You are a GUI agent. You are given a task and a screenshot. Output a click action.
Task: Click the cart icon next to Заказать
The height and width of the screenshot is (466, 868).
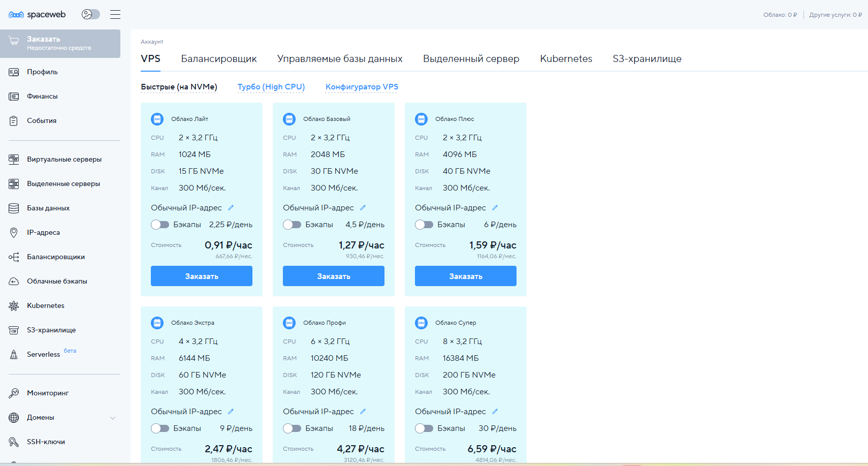pos(14,41)
